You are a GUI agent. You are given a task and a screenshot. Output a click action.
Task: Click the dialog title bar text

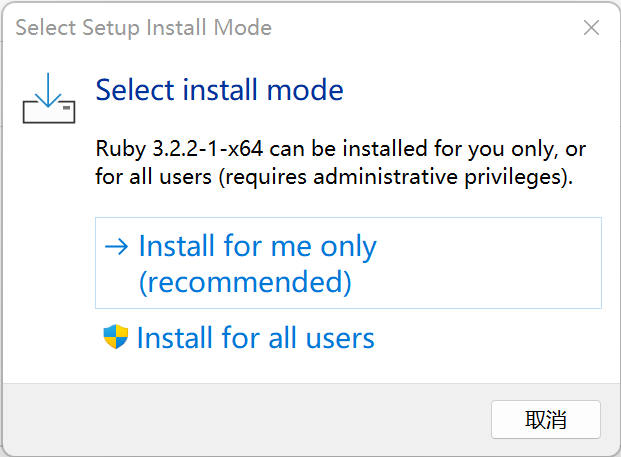[143, 27]
